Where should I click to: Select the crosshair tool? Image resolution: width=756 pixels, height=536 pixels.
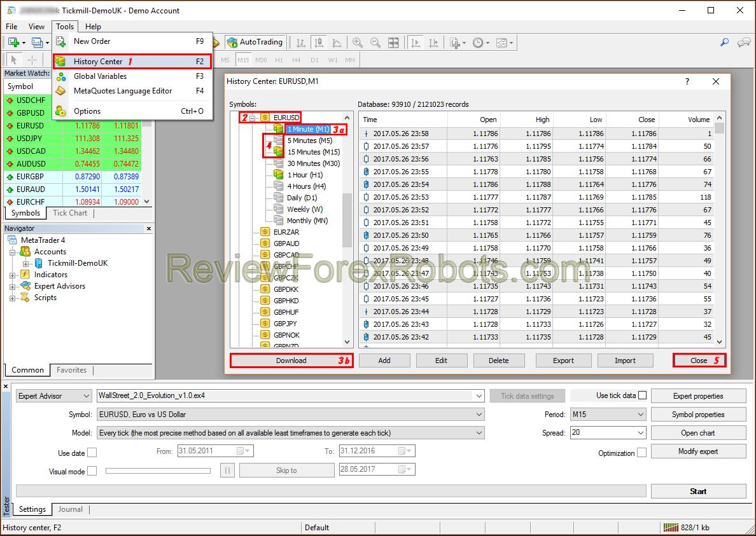coord(32,60)
